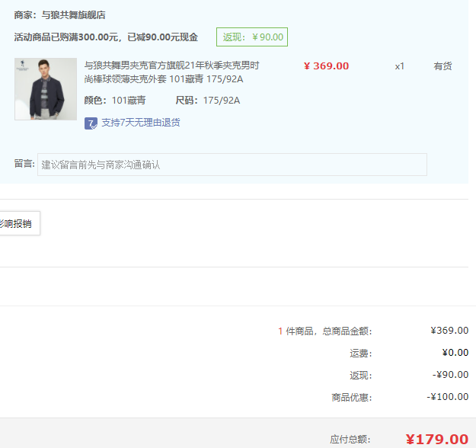
Task: Click the 总商品金额 value ¥369.00
Action: coord(449,331)
